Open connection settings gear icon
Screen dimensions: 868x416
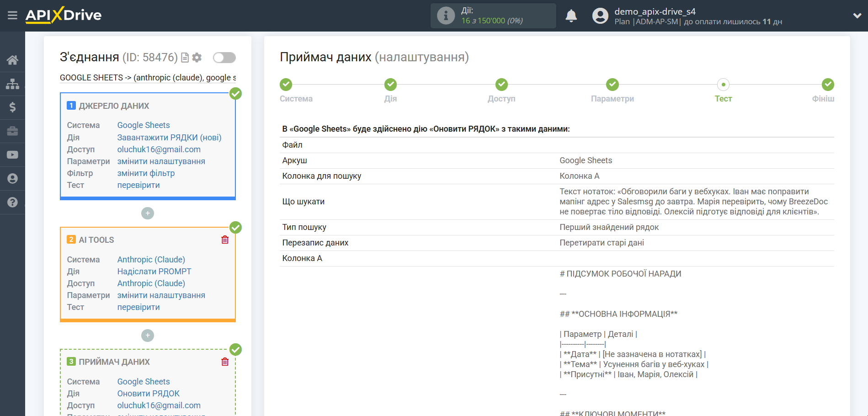tap(197, 58)
